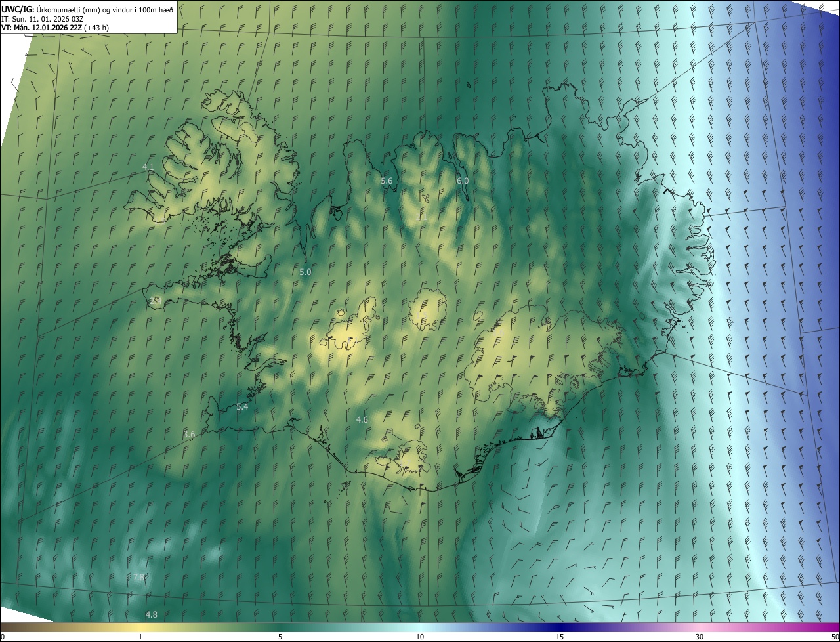Click the 6.0 precipitation value on the map

pos(463,181)
